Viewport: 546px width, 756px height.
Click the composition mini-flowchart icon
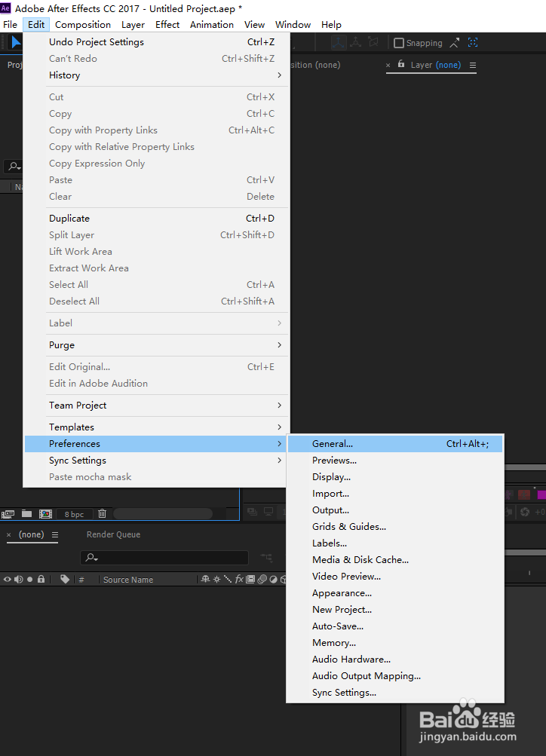coord(266,557)
